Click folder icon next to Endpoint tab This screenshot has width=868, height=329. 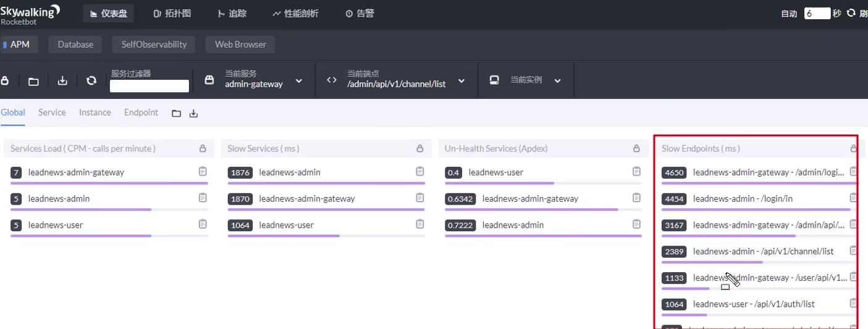click(x=176, y=113)
